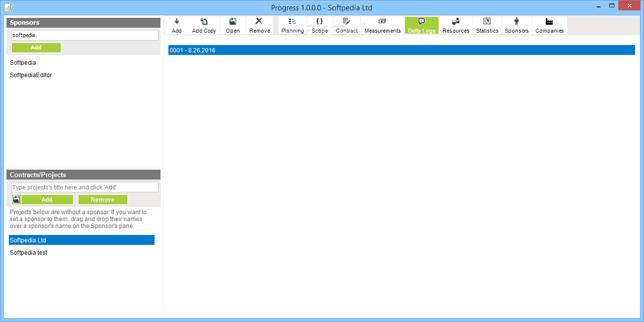Select the Softpedia test project
This screenshot has width=644, height=322.
[82, 253]
